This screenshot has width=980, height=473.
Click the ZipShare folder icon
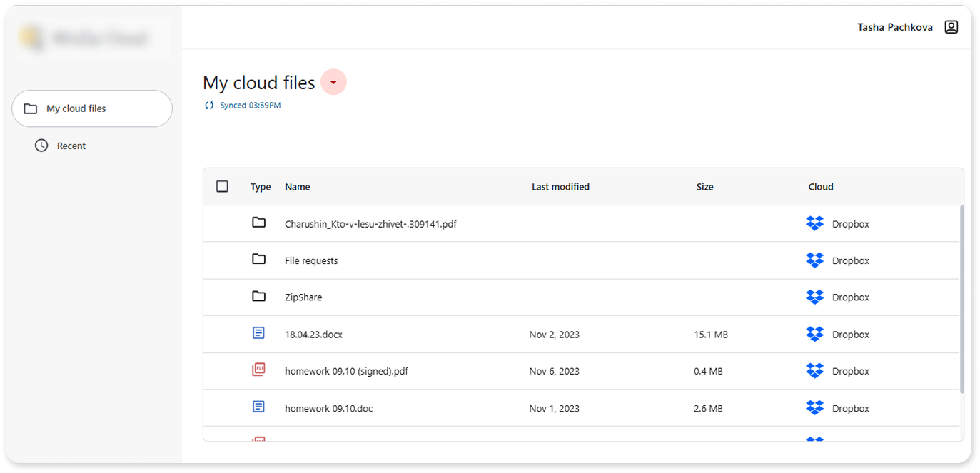tap(258, 297)
